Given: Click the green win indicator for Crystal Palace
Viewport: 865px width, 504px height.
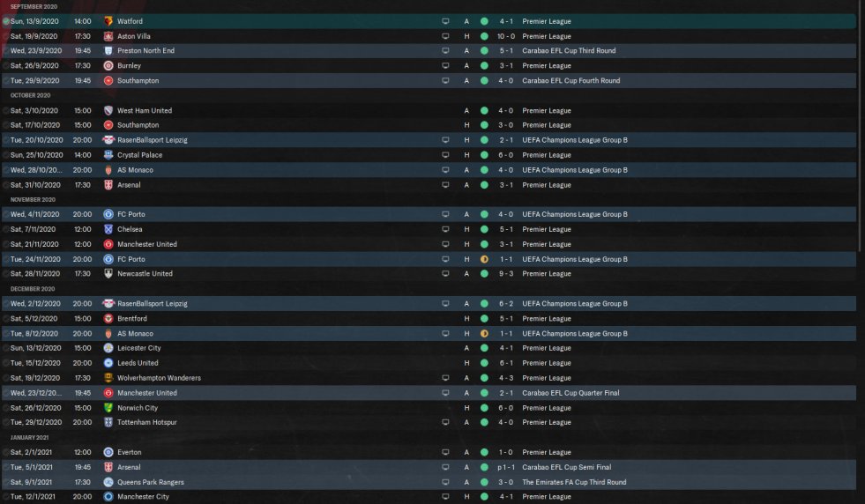Looking at the screenshot, I should [x=484, y=155].
